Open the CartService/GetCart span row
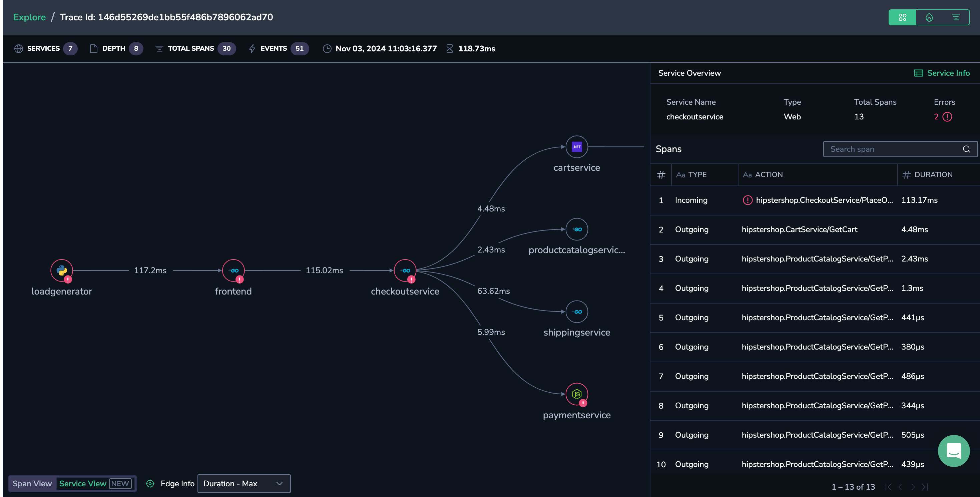Viewport: 980px width, 497px height. [x=815, y=229]
